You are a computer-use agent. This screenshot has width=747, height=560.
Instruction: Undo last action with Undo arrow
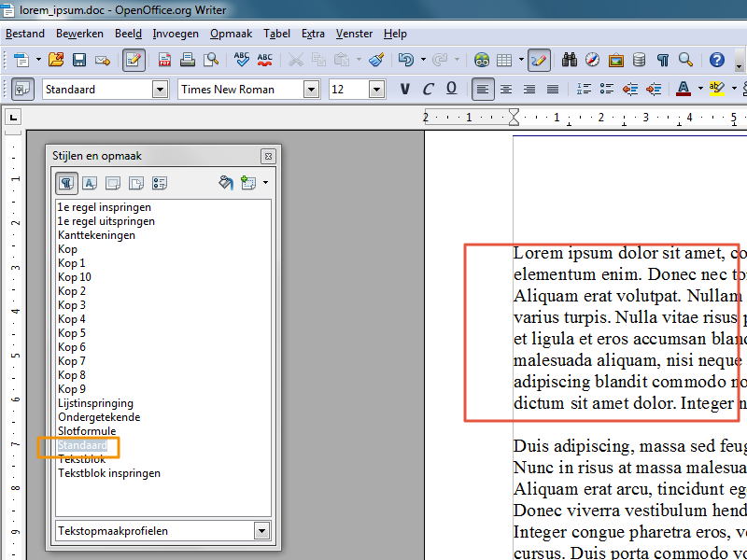tap(406, 60)
